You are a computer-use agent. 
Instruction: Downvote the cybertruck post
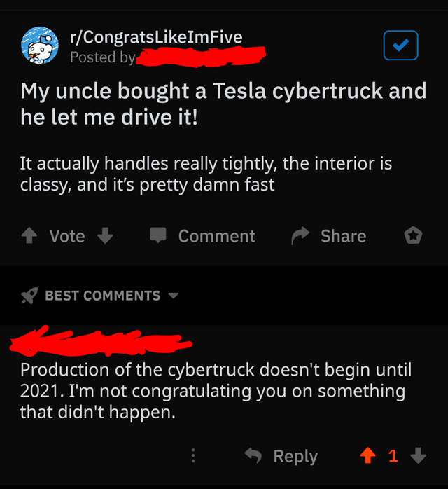[105, 235]
